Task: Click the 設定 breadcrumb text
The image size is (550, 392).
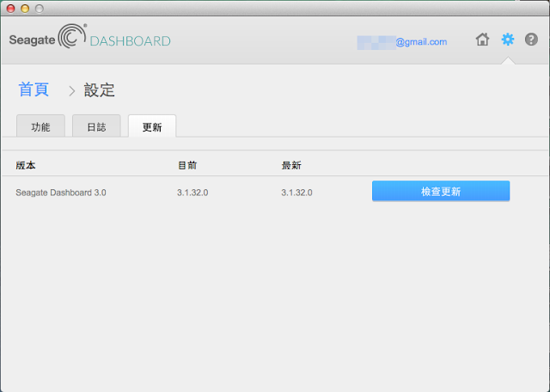Action: tap(100, 90)
